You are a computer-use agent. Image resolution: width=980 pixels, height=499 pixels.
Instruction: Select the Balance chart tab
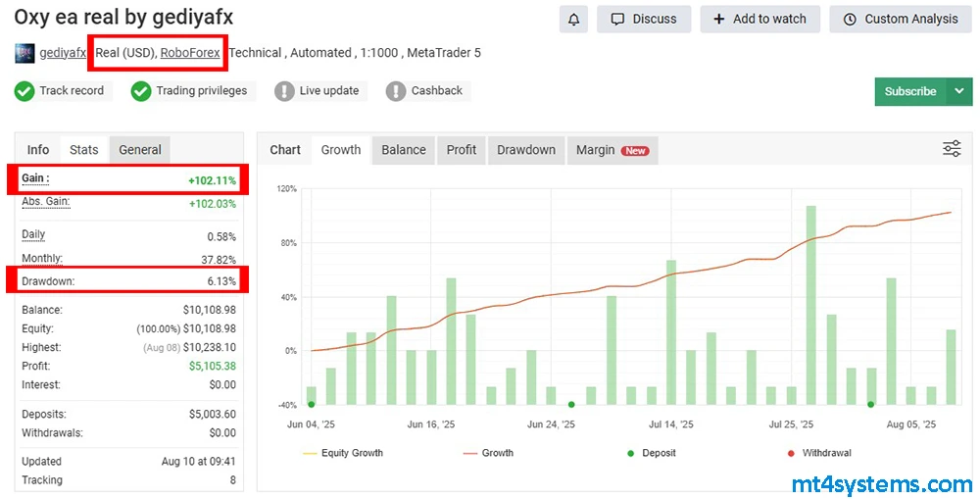(x=403, y=150)
